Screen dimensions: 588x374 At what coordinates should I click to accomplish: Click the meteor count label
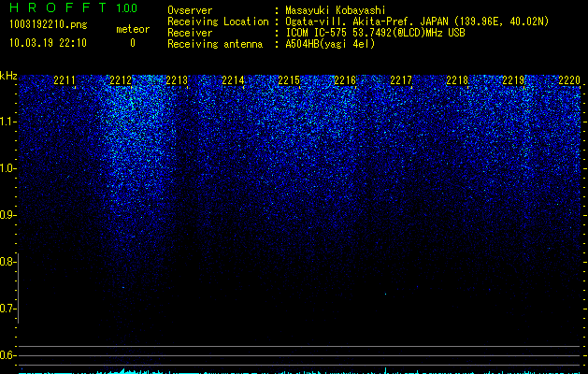click(x=133, y=29)
